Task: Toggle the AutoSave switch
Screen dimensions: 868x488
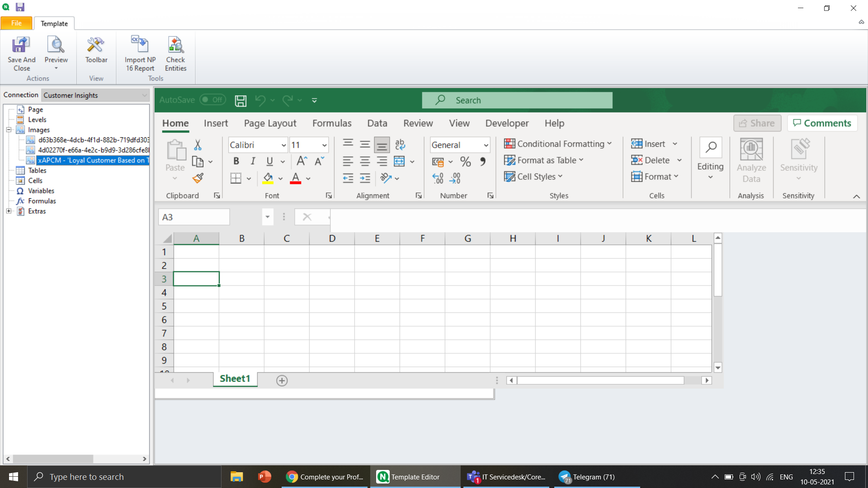Action: coord(212,100)
